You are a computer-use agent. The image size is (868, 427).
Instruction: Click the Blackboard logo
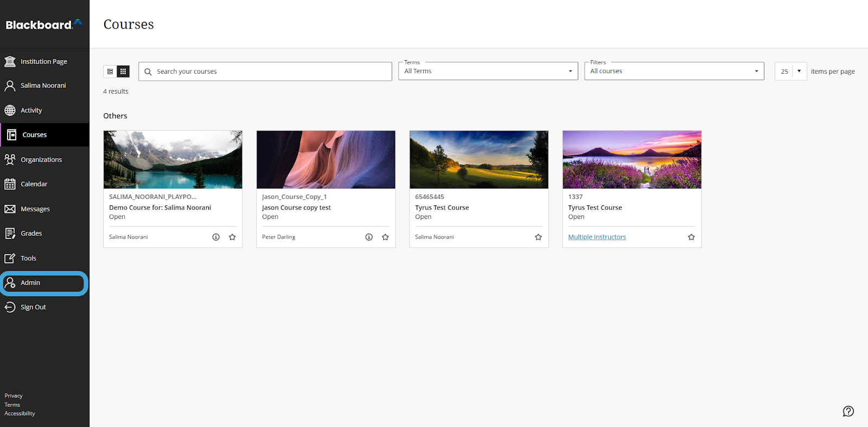tap(44, 24)
